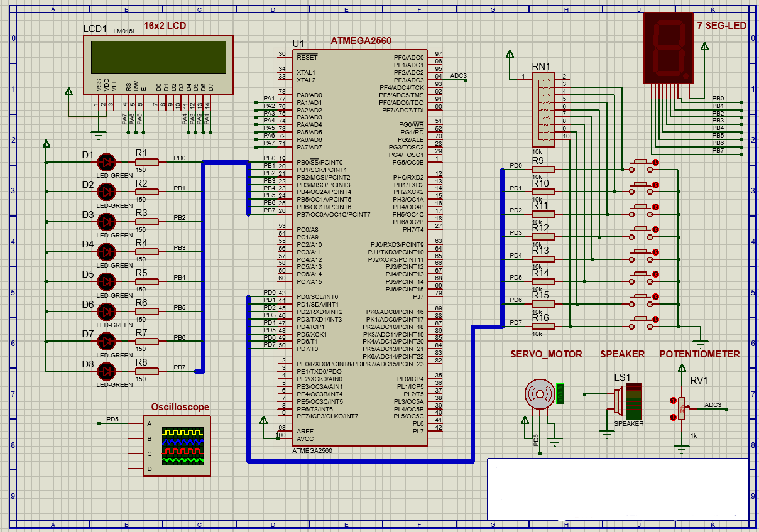
Task: Select the D1 green LED symbol
Action: coord(107,161)
